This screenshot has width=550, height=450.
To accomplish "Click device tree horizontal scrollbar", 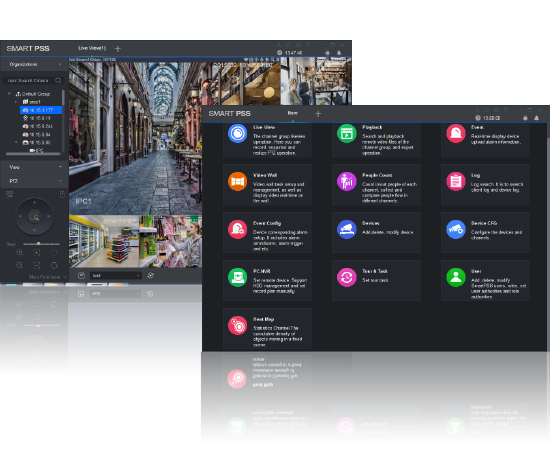I will 32,154.
